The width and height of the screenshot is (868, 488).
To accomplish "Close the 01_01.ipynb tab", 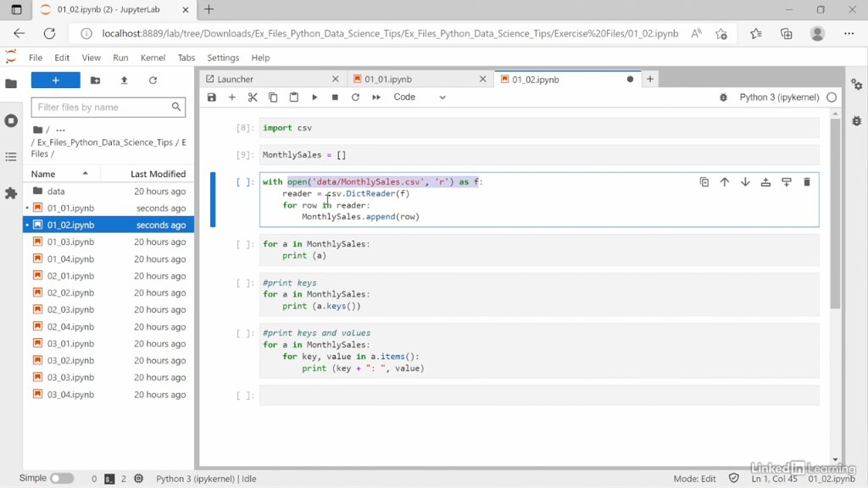I will tap(482, 79).
